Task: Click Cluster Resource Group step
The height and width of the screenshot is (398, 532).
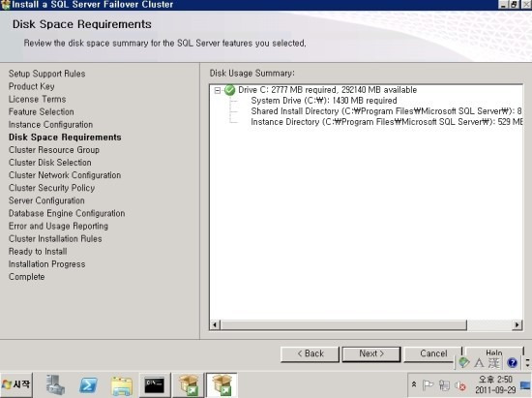Action: (54, 150)
